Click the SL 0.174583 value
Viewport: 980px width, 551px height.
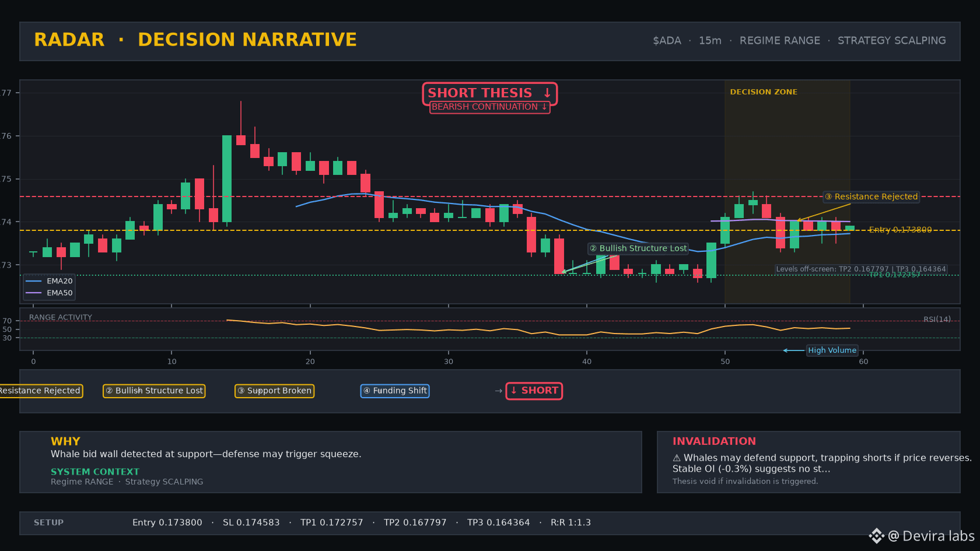[x=251, y=523]
